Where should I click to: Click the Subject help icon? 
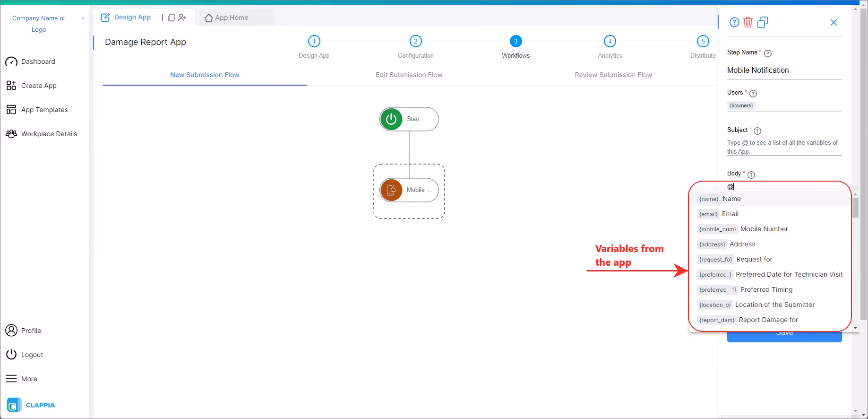click(757, 131)
